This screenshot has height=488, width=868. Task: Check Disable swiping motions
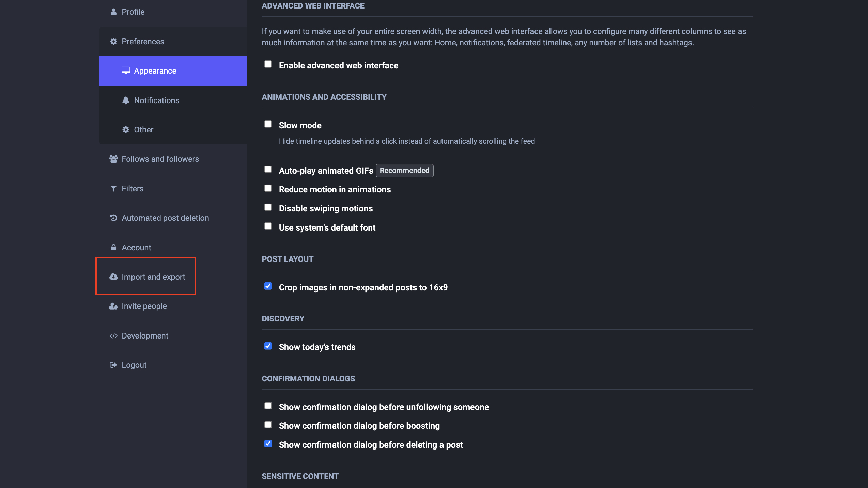tap(268, 208)
